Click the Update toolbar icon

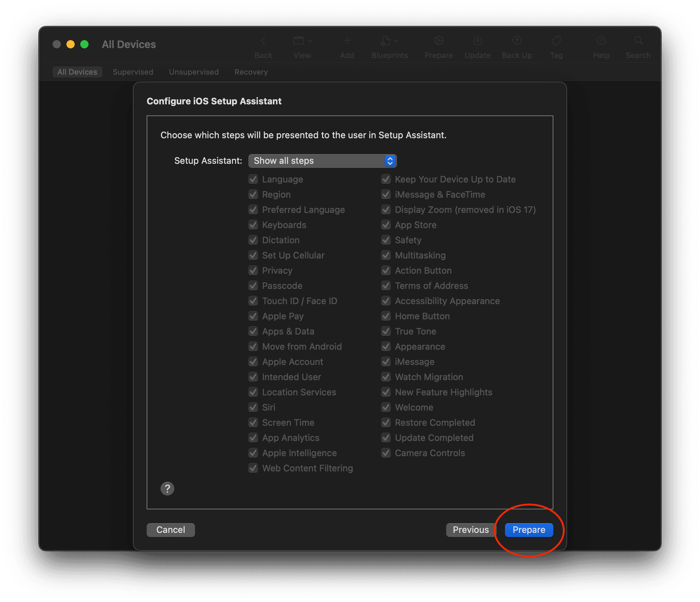tap(478, 41)
